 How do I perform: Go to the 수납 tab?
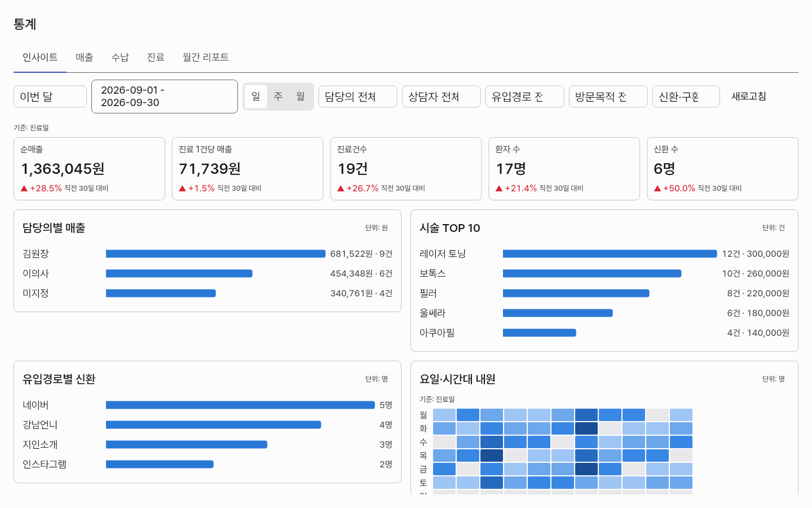coord(120,58)
